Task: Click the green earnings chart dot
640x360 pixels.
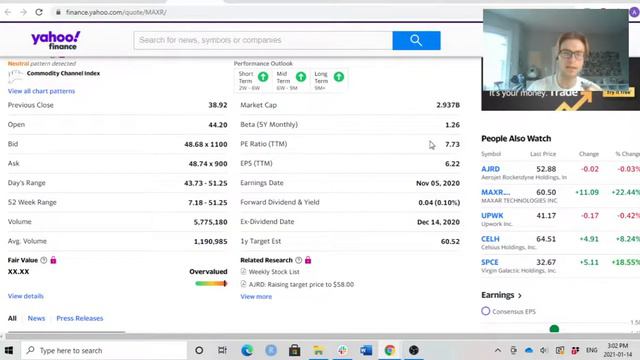Action: pos(554,329)
